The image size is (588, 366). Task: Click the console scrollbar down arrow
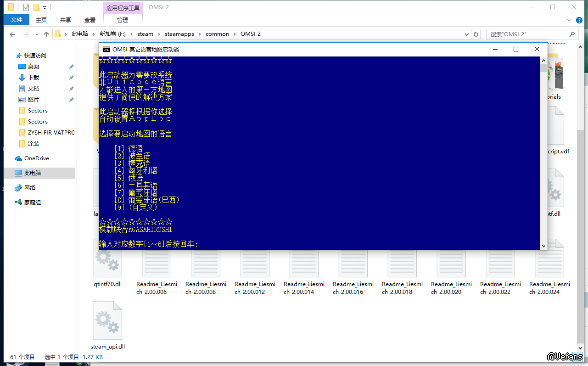click(544, 246)
